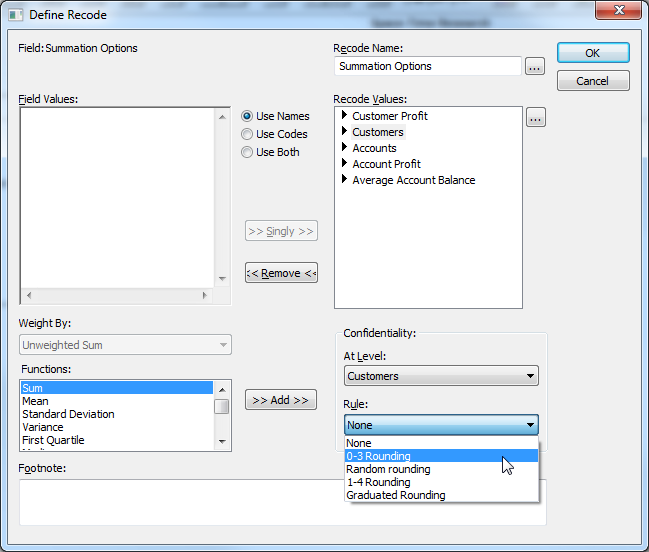Choose the Use Both radio option

247,152
